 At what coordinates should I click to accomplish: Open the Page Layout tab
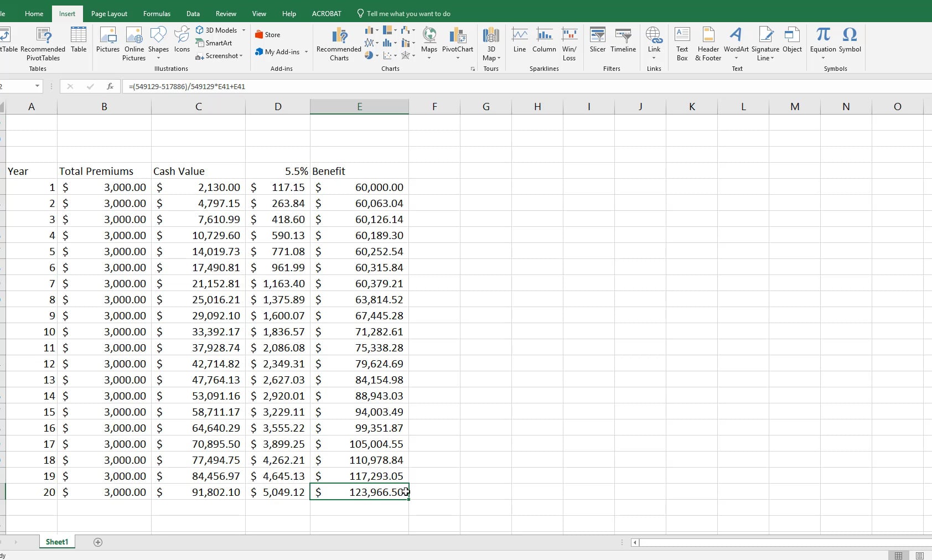pyautogui.click(x=109, y=14)
